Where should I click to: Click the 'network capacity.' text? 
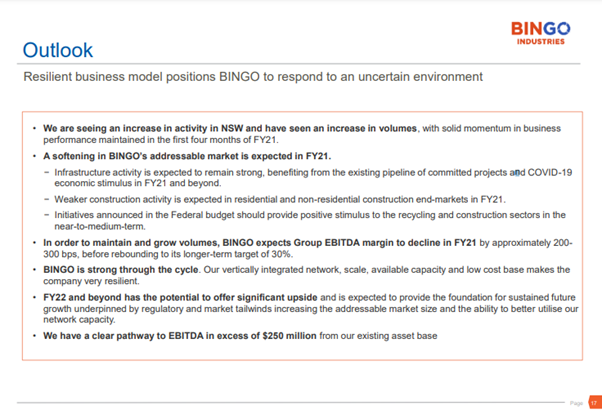pyautogui.click(x=79, y=319)
